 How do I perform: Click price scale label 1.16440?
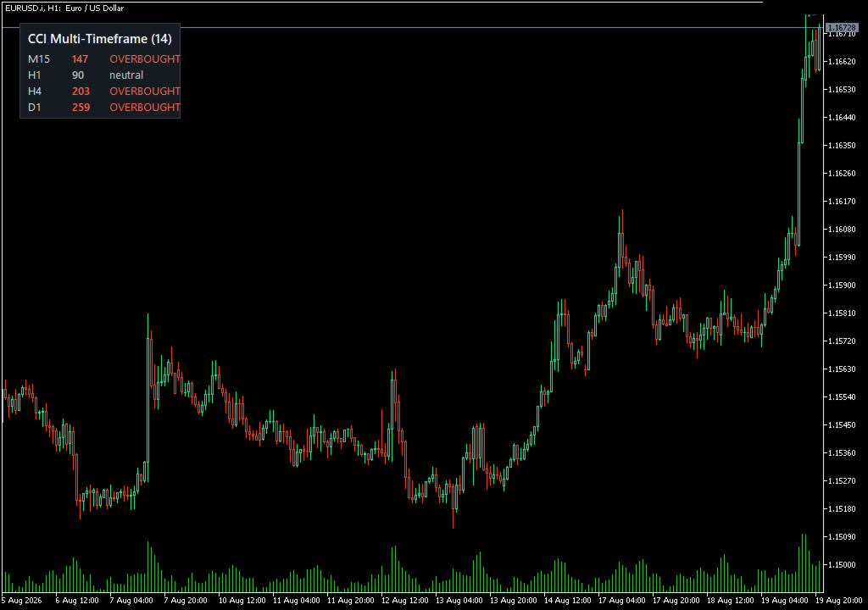click(842, 118)
